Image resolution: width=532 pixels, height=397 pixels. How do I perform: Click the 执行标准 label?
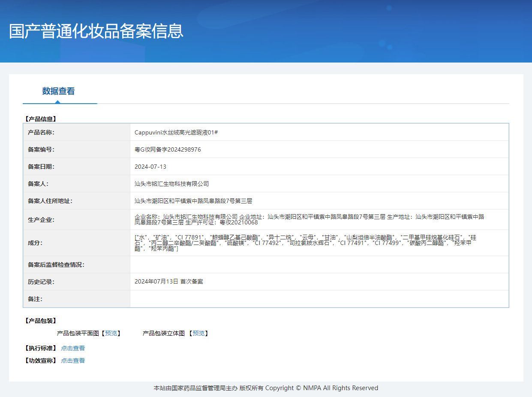[40, 348]
